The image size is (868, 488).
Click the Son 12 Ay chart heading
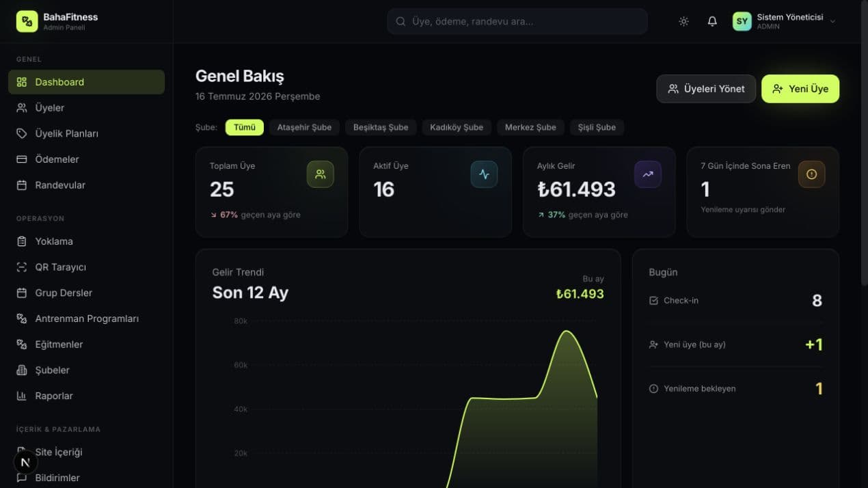pos(250,293)
